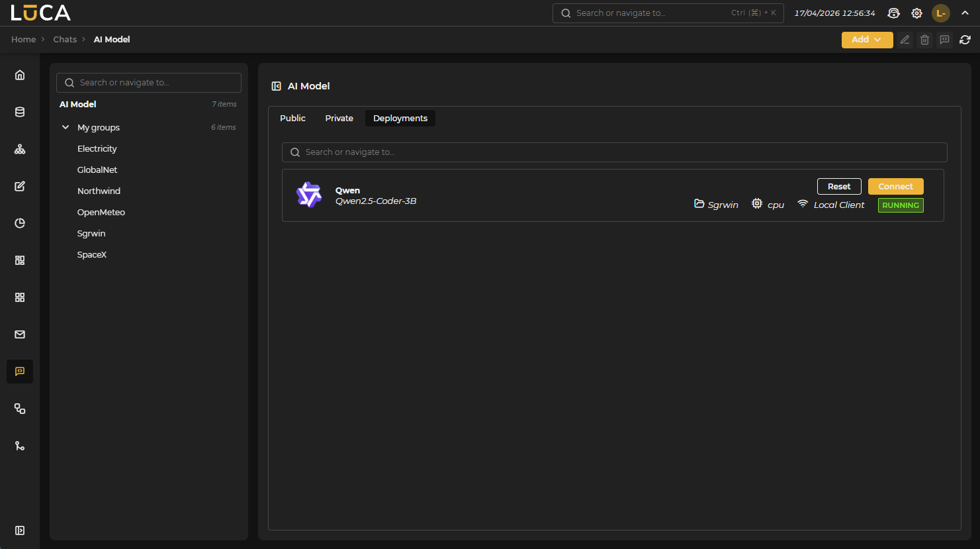This screenshot has height=549, width=980.
Task: Open the git branch icon in the sidebar
Action: pos(20,446)
